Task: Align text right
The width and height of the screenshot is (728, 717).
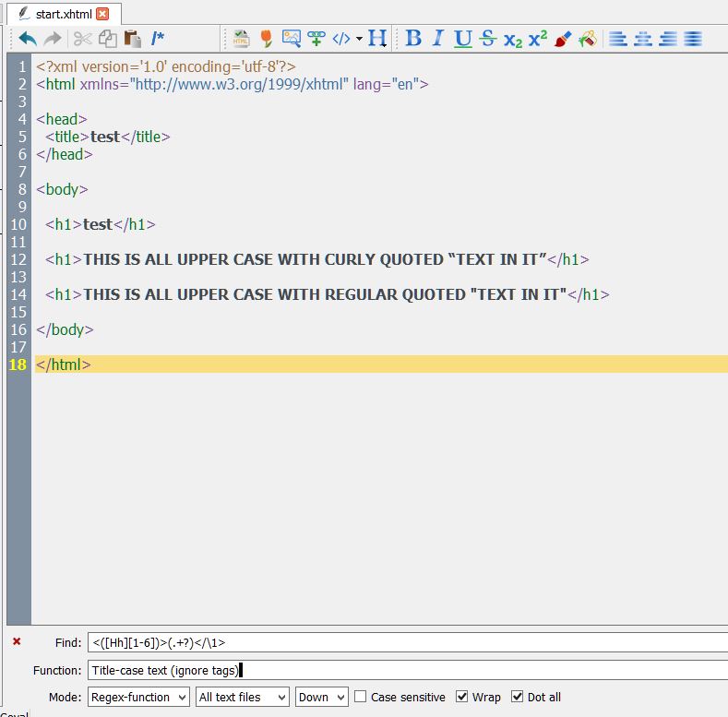Action: (668, 39)
